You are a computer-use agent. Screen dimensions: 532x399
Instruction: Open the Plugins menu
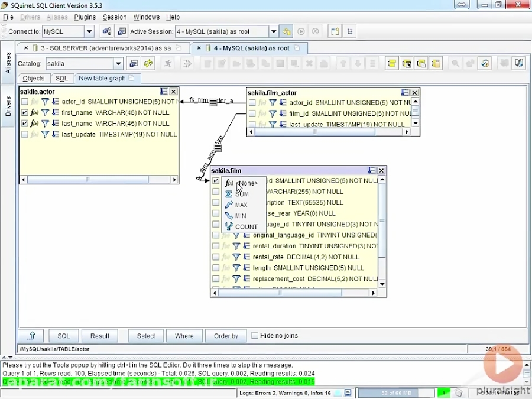85,17
